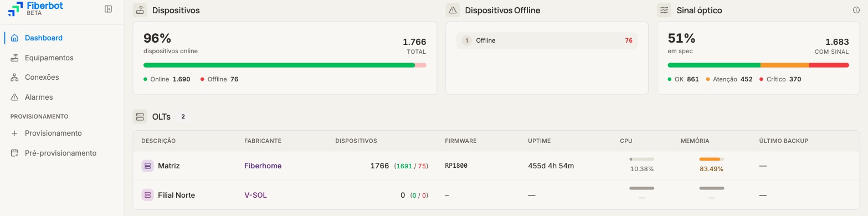
Task: Click the FABRICANTE column header
Action: tap(263, 141)
